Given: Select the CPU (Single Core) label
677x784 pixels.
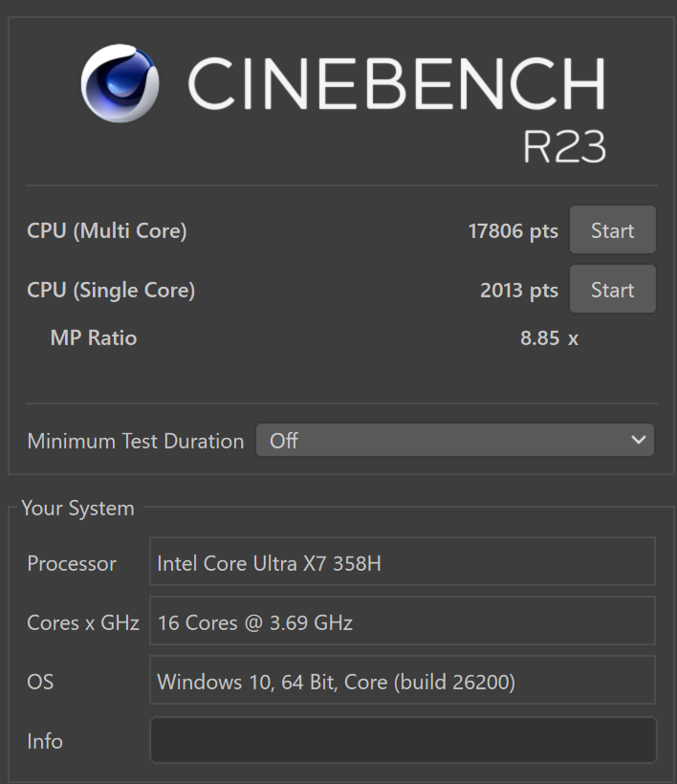Looking at the screenshot, I should [x=111, y=290].
